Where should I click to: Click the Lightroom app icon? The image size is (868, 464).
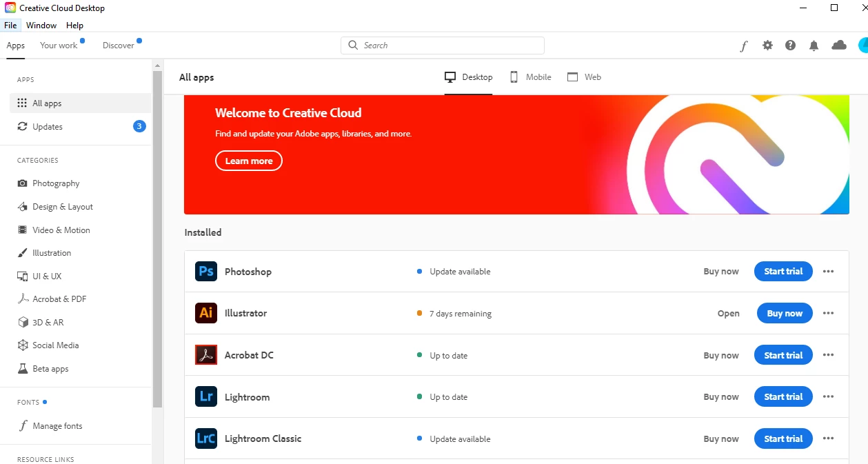pos(206,397)
